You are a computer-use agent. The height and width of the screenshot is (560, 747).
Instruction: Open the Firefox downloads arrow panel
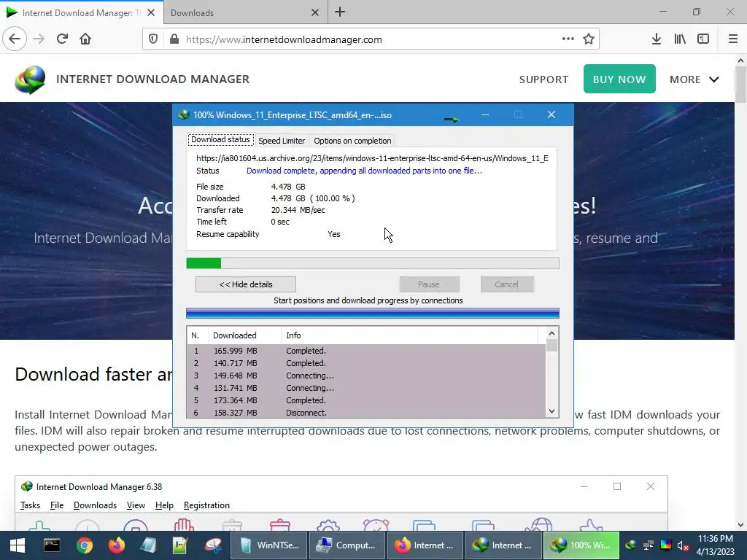656,39
